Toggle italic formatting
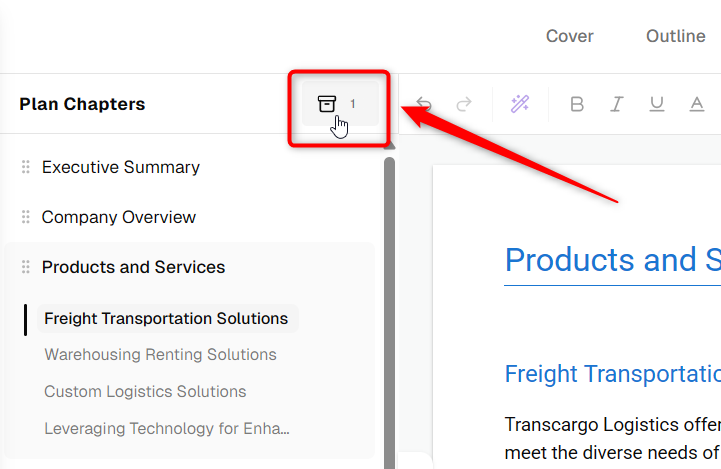The height and width of the screenshot is (469, 721). click(617, 104)
